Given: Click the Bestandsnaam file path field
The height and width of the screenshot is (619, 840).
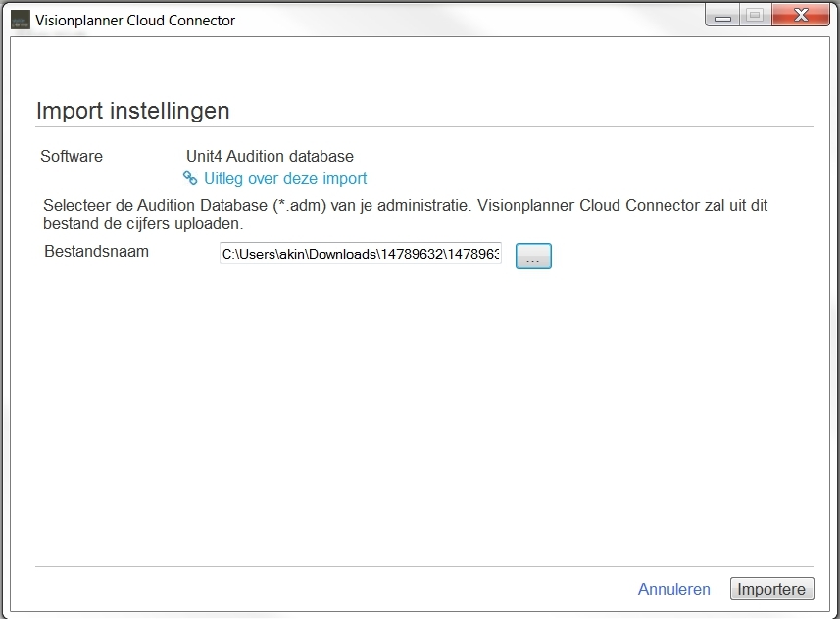Looking at the screenshot, I should [361, 254].
